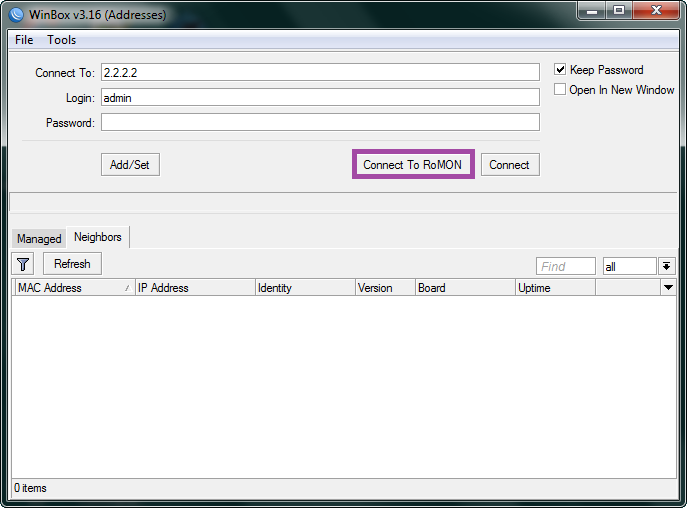The width and height of the screenshot is (687, 508).
Task: Click the Find search box
Action: (x=566, y=266)
